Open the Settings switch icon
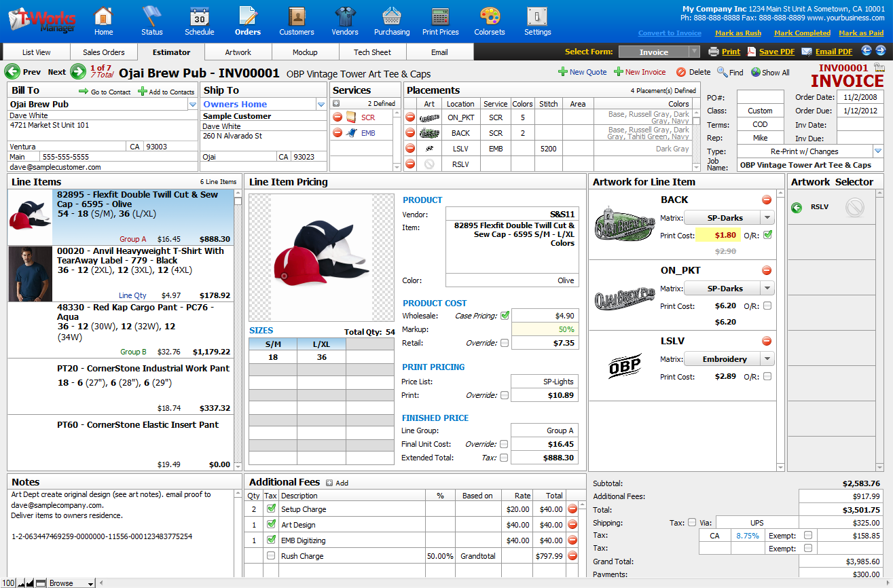This screenshot has width=893, height=588. [537, 16]
